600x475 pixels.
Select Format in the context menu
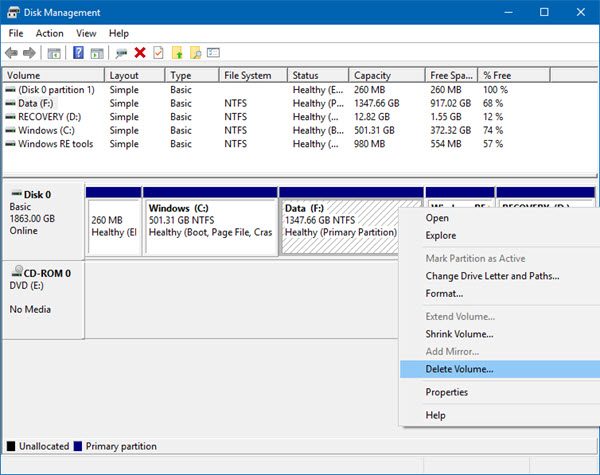(444, 294)
